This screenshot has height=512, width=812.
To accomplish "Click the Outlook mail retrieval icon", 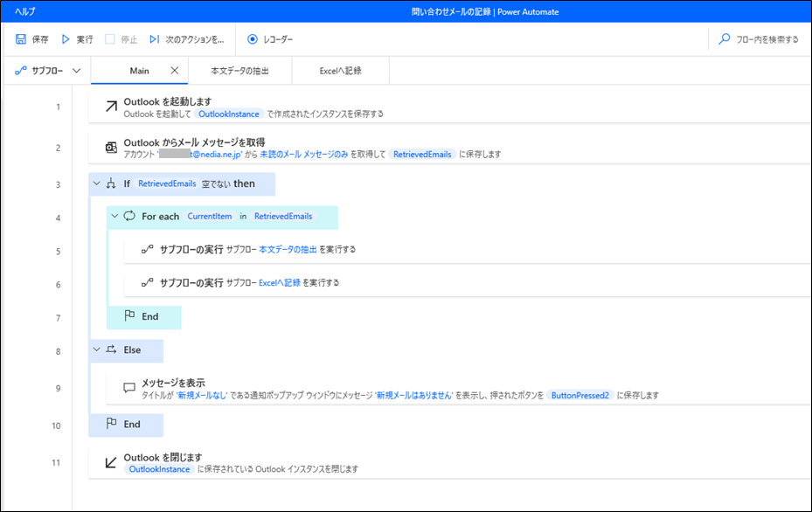I will pyautogui.click(x=111, y=148).
